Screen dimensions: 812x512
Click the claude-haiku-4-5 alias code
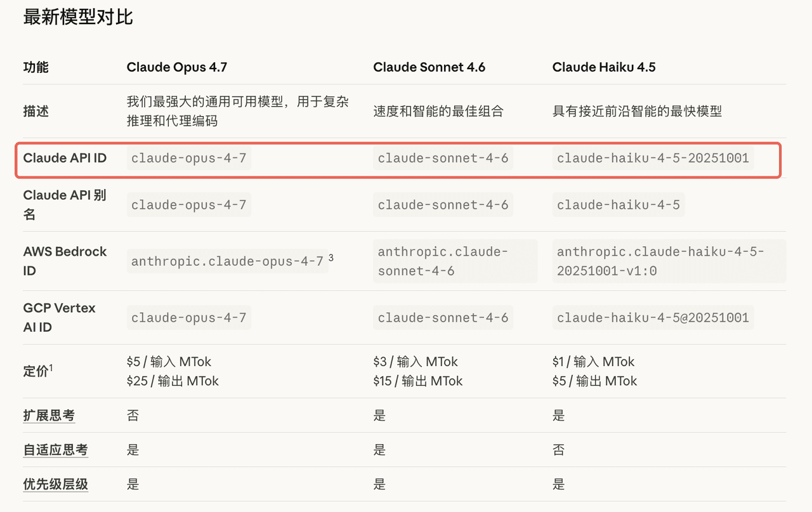(618, 205)
